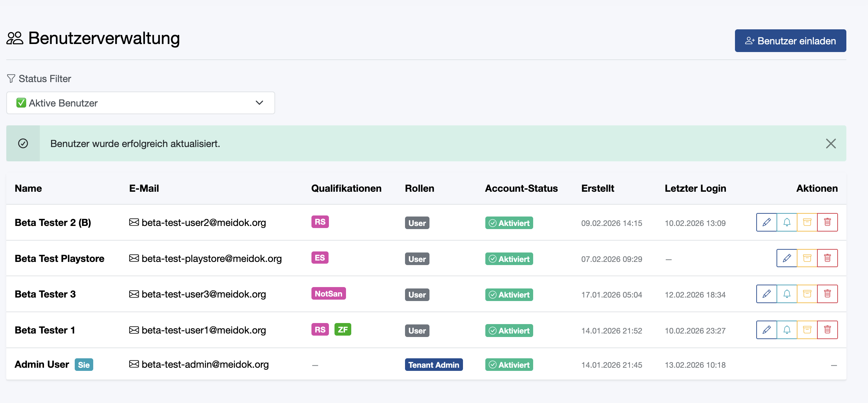Click beta-test-user2@meidok.org email link

click(204, 222)
